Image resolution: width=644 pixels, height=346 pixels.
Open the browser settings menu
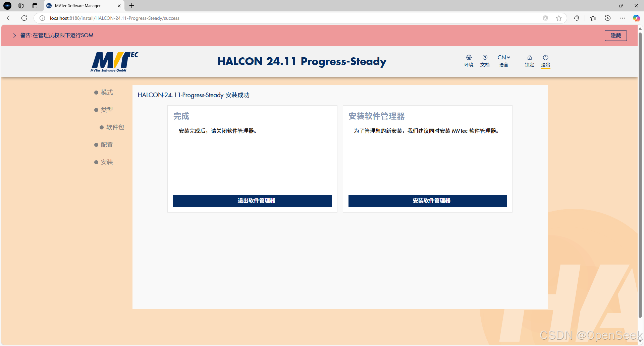tap(623, 18)
